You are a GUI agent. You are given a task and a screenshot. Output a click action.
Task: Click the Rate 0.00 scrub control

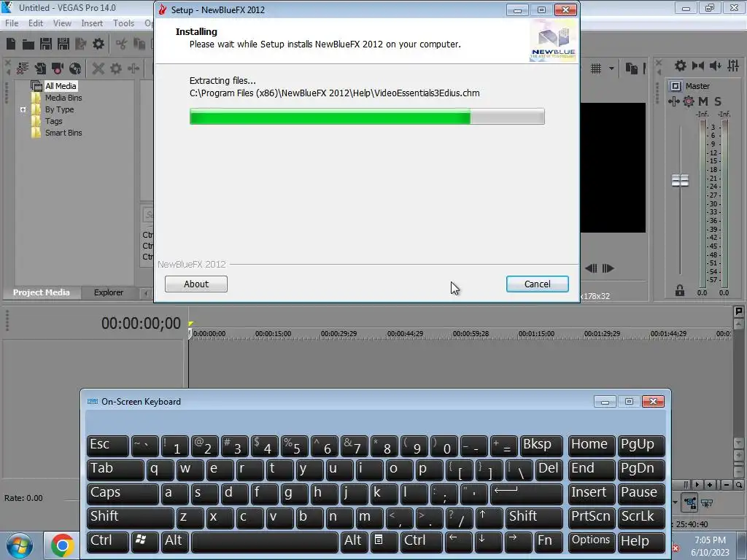[x=23, y=498]
